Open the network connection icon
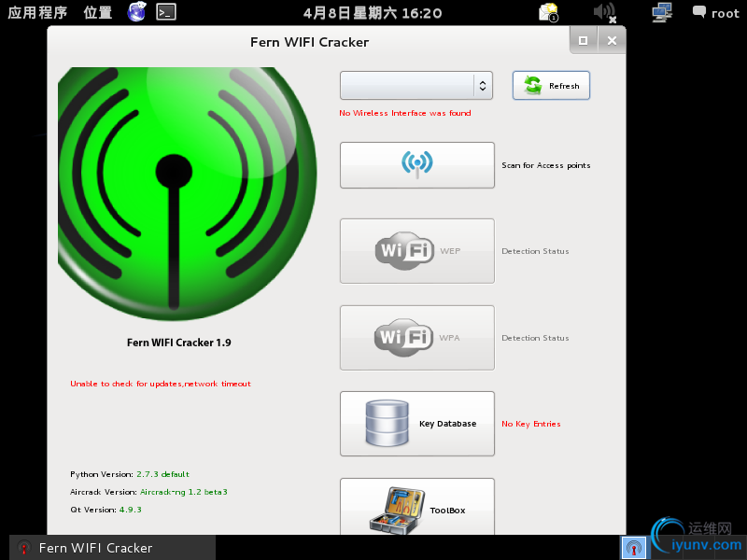The image size is (747, 560). click(x=662, y=12)
